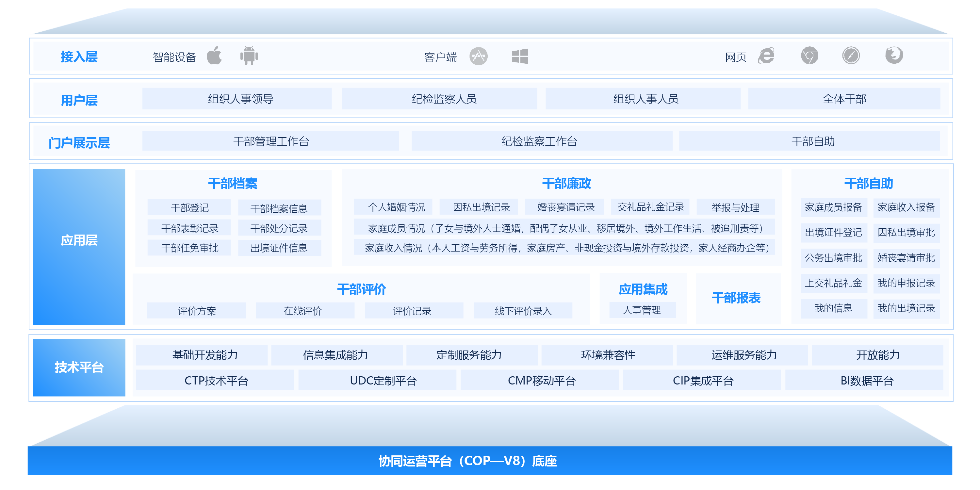980x490 pixels.
Task: Open 因私出境审批 item
Action: [x=906, y=233]
